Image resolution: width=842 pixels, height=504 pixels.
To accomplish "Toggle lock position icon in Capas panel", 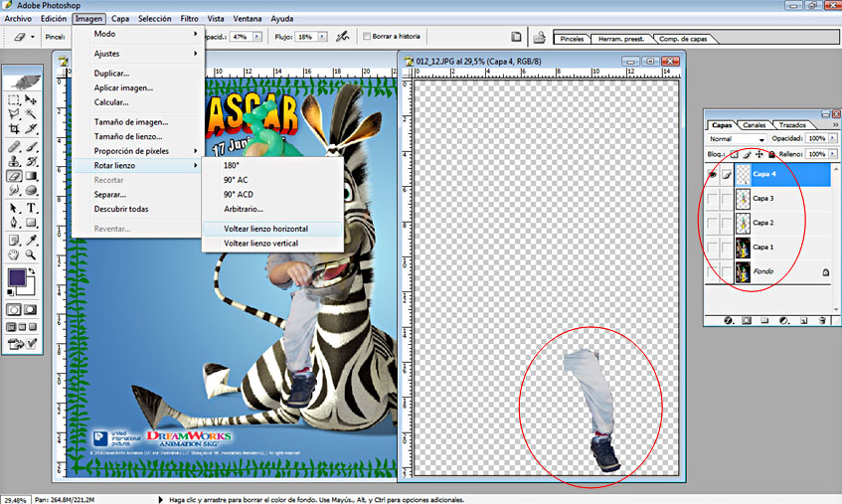I will (759, 155).
